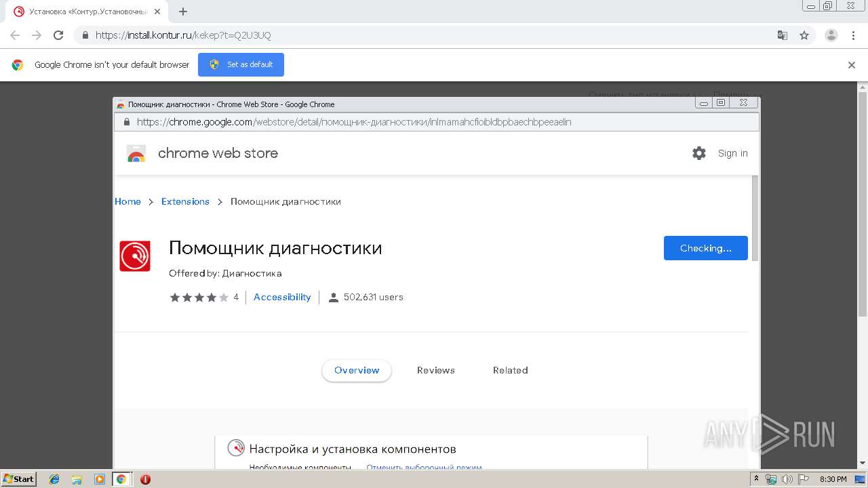Screen dimensions: 868x488
Task: Click the Show desktop button
Action: [x=861, y=479]
